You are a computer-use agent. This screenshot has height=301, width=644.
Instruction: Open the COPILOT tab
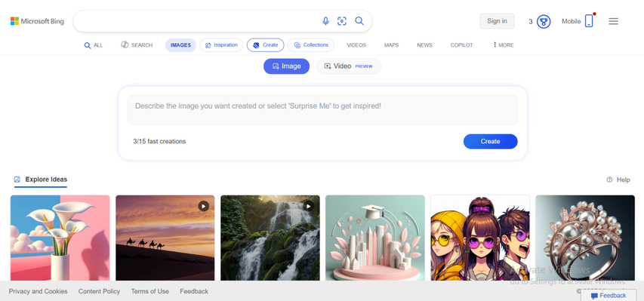tap(461, 45)
